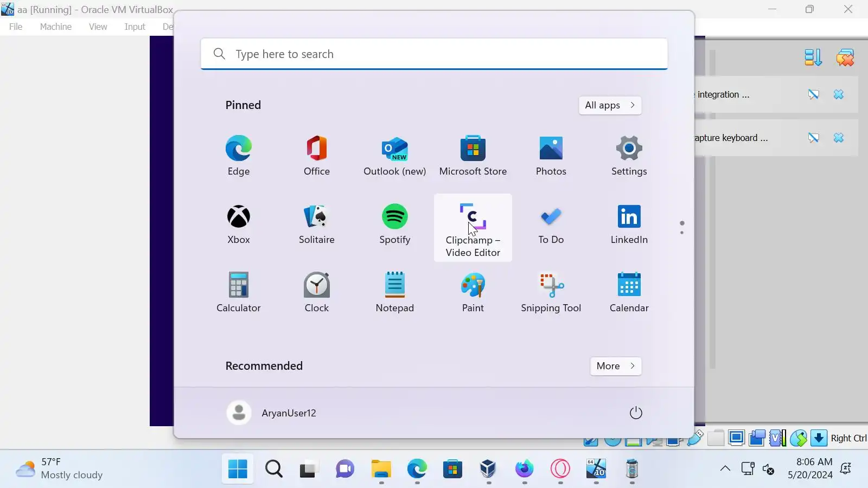The height and width of the screenshot is (488, 868).
Task: Open File Explorer from the taskbar
Action: [381, 469]
